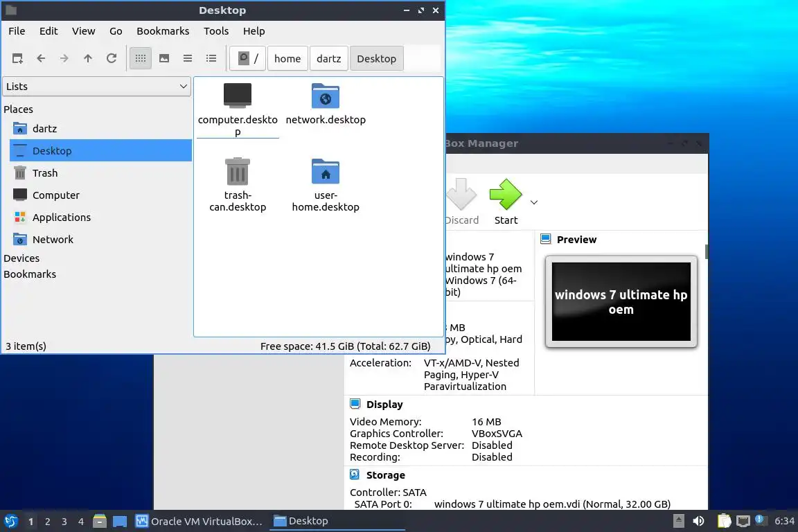This screenshot has height=532, width=798.
Task: Switch to Oracle VM VirtualBox taskbar entry
Action: pyautogui.click(x=199, y=522)
